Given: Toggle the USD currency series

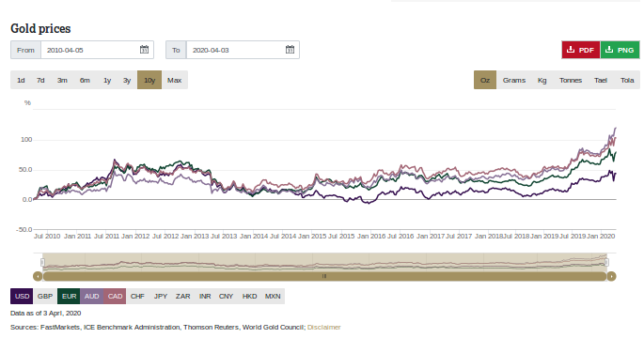Looking at the screenshot, I should [22, 296].
